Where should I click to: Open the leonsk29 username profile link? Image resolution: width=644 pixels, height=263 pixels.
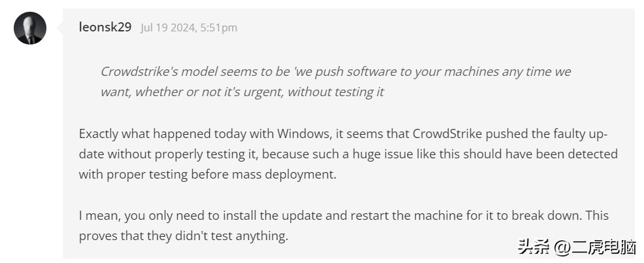[x=105, y=27]
